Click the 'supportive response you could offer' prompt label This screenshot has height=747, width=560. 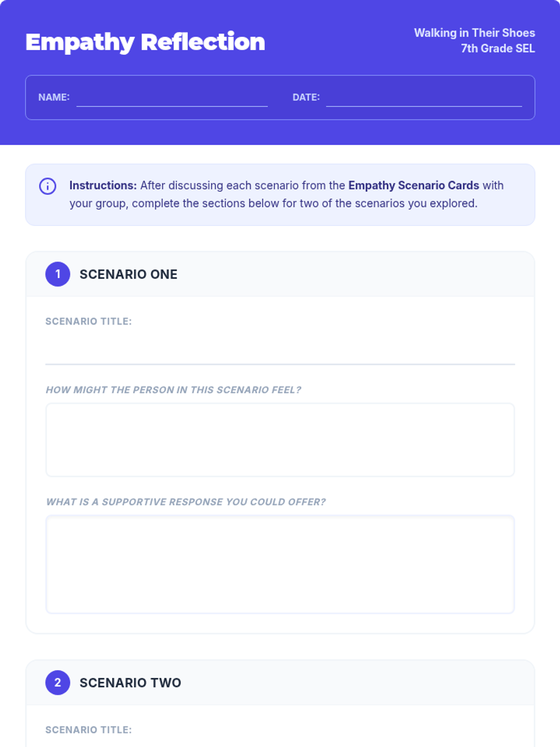pyautogui.click(x=186, y=502)
